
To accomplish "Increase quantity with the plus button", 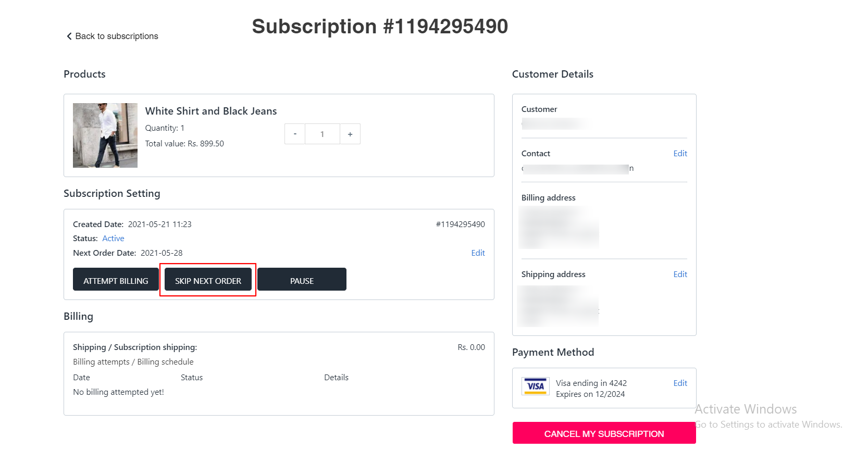I will (x=350, y=134).
